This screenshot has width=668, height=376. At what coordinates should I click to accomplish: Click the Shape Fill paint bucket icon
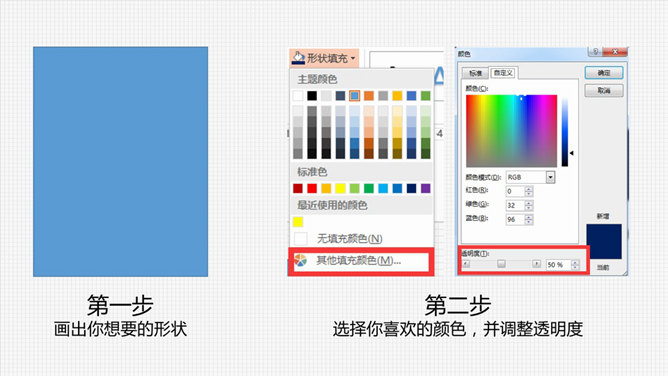[298, 58]
